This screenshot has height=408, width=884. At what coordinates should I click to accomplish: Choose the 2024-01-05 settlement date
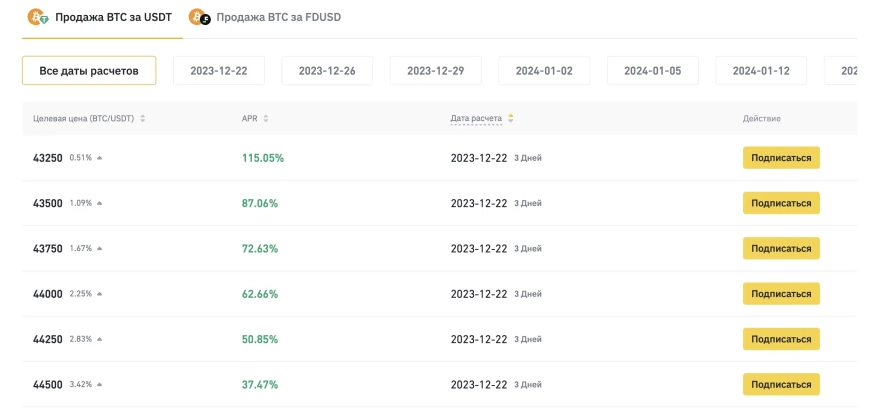coord(652,71)
